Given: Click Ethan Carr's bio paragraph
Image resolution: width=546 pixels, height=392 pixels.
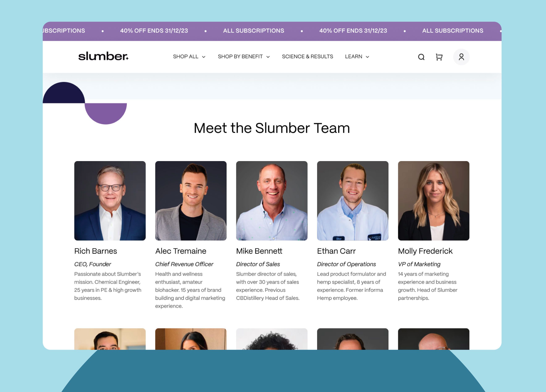Looking at the screenshot, I should pos(352,286).
